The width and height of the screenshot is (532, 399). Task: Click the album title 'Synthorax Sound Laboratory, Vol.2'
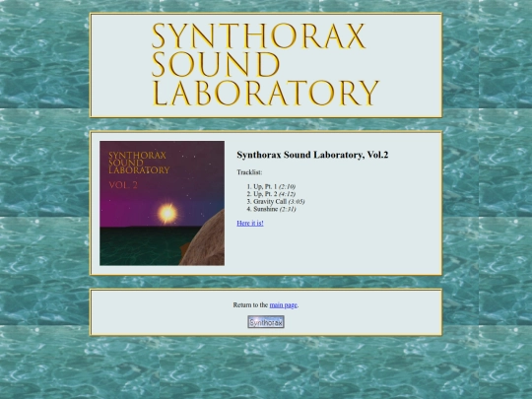(x=312, y=155)
